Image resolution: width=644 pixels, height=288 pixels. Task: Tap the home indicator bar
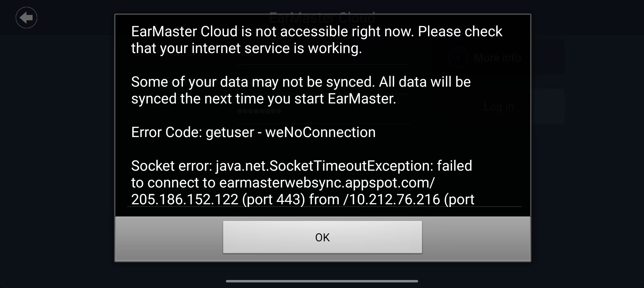pos(322,281)
